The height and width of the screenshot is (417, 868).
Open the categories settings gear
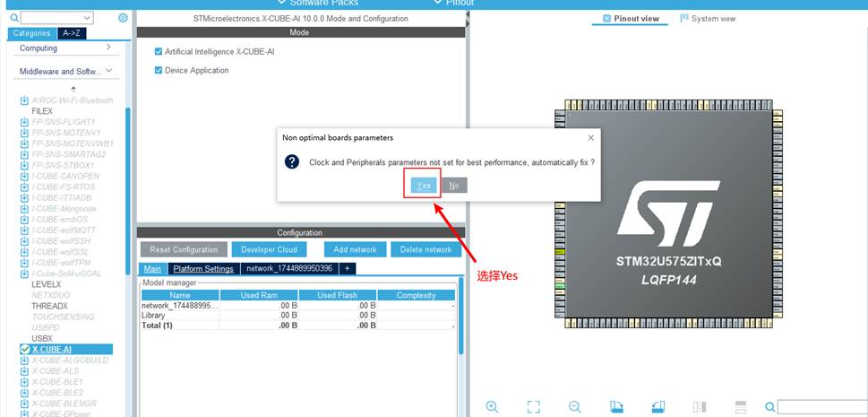click(x=123, y=18)
